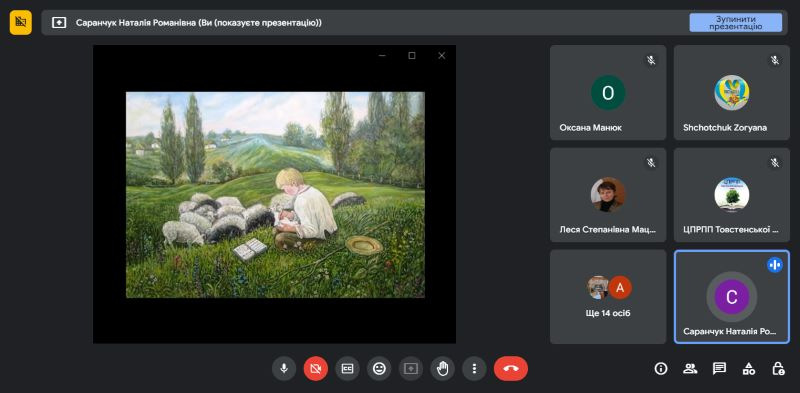Click the heart avatar of Shchotchuk Zoryana

click(732, 92)
